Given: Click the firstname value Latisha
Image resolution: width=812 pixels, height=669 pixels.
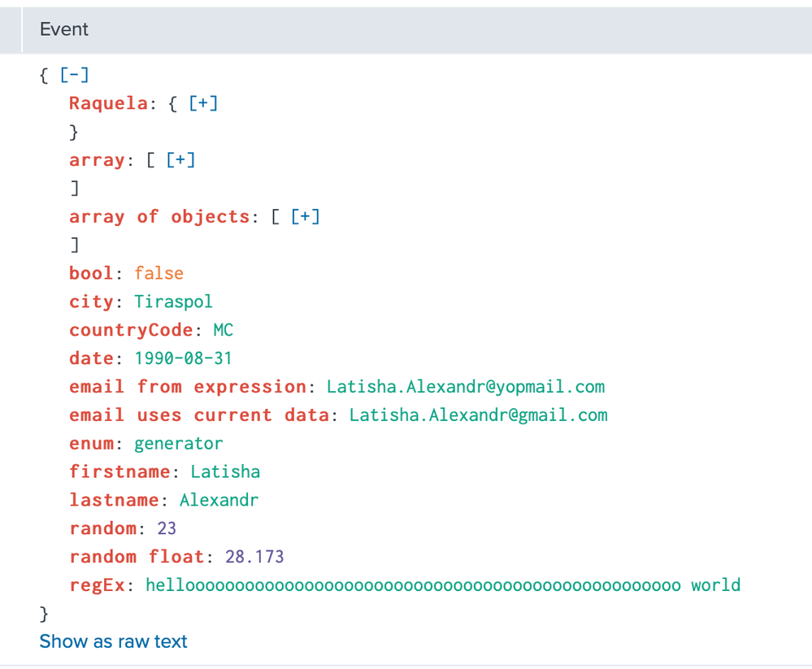Looking at the screenshot, I should 225,471.
